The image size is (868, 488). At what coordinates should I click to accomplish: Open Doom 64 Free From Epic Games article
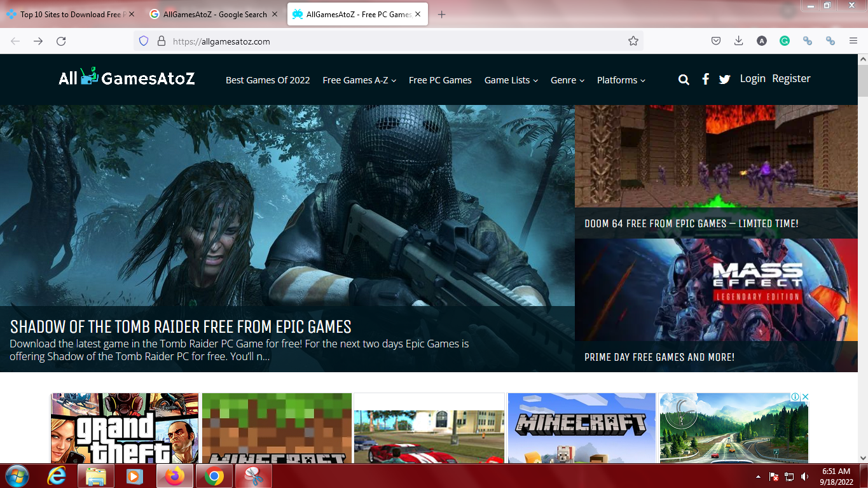tap(691, 223)
